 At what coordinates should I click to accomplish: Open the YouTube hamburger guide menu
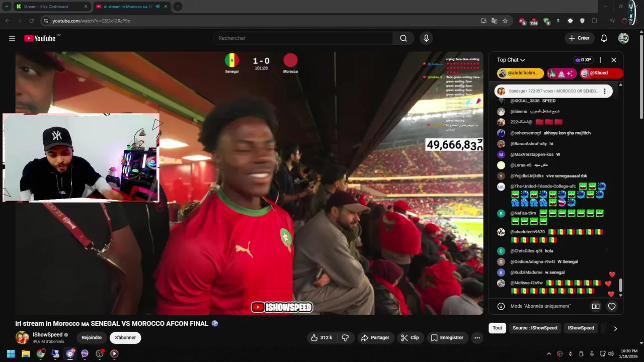pos(12,38)
